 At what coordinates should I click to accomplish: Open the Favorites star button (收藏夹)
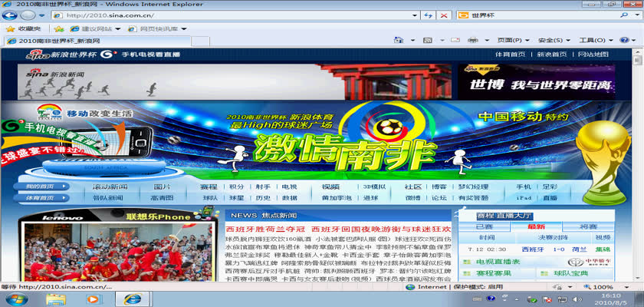click(25, 28)
